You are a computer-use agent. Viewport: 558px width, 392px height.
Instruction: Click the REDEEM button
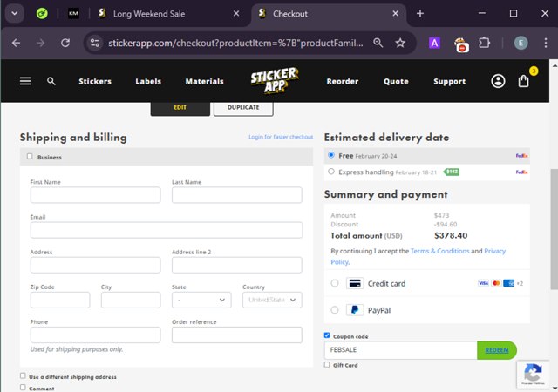point(497,350)
